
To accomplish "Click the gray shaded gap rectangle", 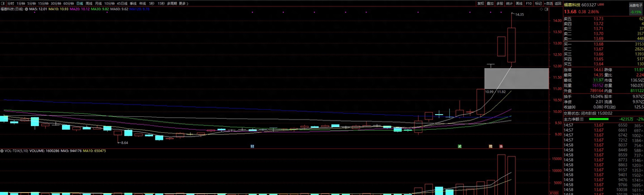I will [x=517, y=79].
